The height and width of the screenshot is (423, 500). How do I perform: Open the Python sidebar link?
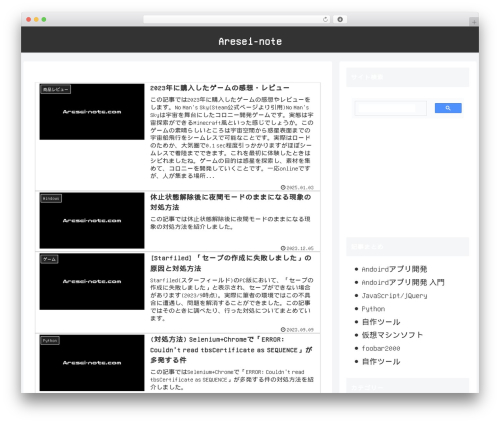pos(373,309)
